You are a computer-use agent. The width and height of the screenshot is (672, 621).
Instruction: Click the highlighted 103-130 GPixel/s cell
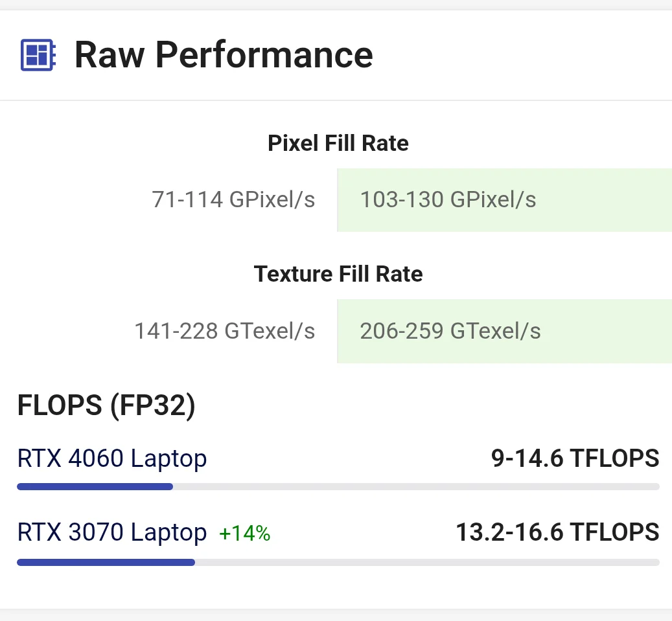(504, 199)
